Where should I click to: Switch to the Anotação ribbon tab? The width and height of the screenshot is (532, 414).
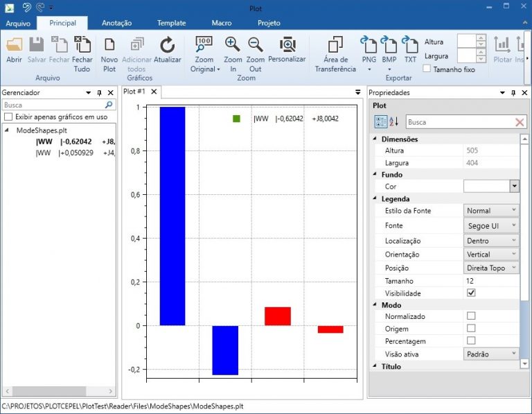click(116, 23)
